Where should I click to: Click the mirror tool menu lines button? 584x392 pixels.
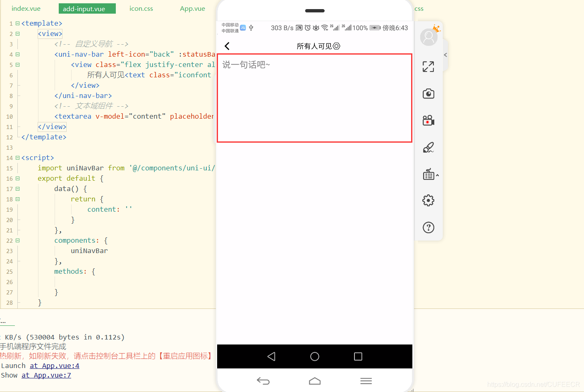pyautogui.click(x=366, y=381)
